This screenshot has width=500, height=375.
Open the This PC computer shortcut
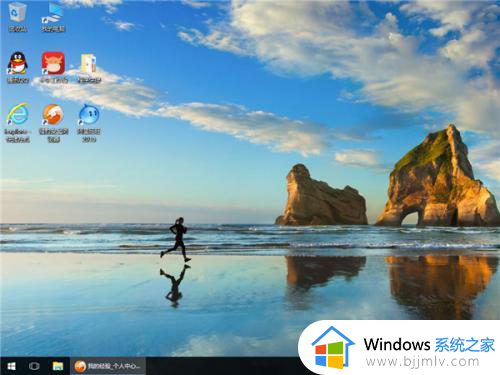tap(53, 17)
